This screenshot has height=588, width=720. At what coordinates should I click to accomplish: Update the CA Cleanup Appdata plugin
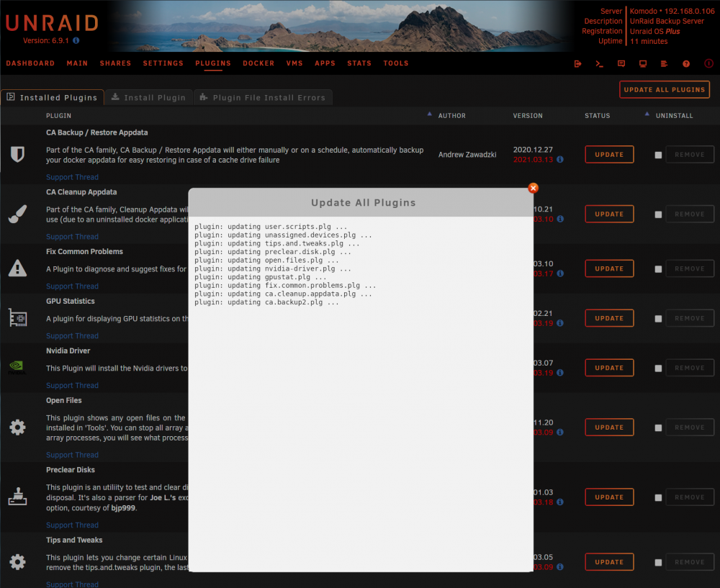click(609, 214)
